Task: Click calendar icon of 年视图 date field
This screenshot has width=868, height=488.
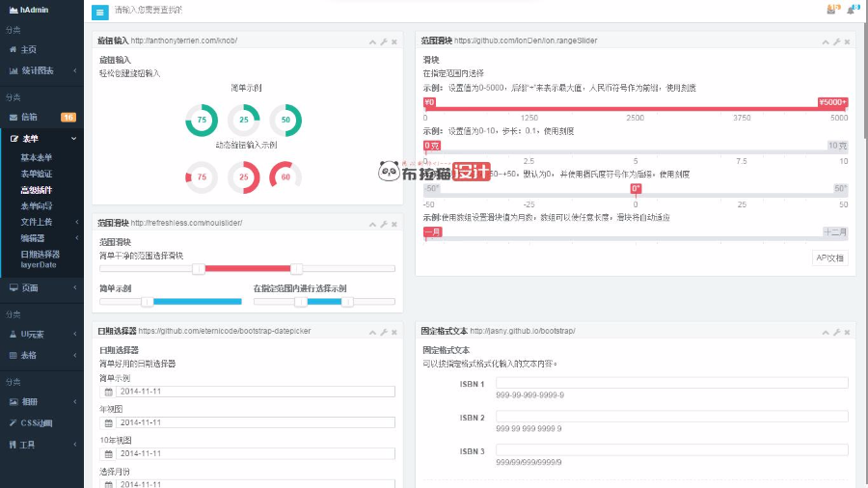Action: [x=108, y=422]
